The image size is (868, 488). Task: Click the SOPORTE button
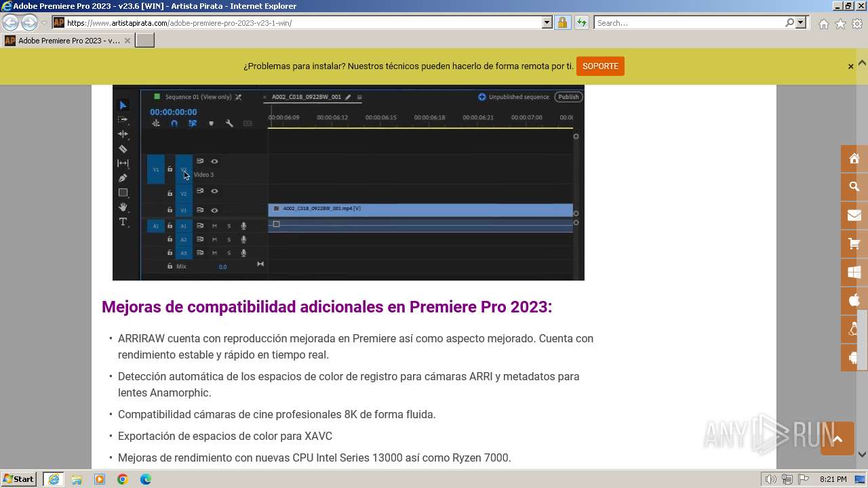[x=600, y=66]
